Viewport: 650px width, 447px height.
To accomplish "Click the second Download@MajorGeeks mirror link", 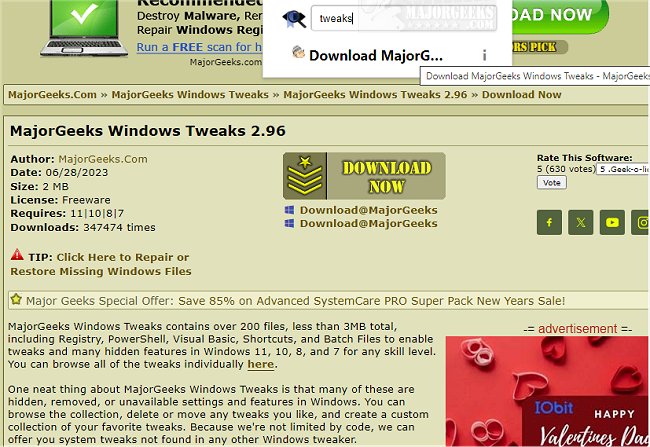I will [369, 224].
